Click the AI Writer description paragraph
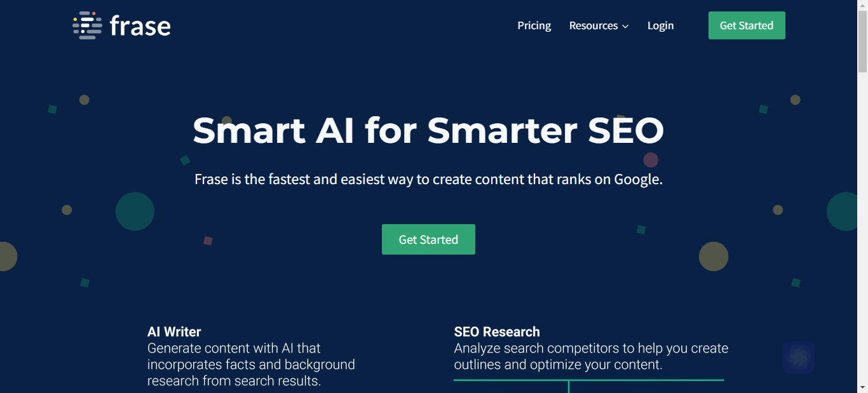Image resolution: width=868 pixels, height=393 pixels. click(251, 364)
